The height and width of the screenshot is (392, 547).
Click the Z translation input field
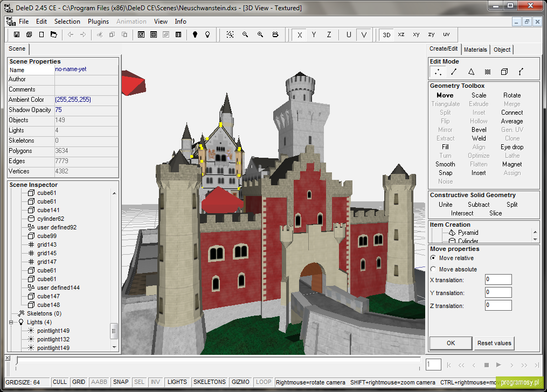pyautogui.click(x=498, y=305)
